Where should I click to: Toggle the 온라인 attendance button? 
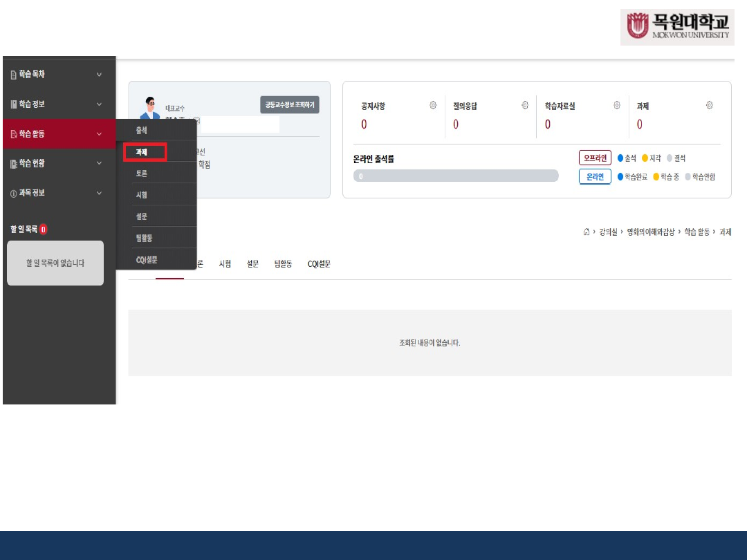click(595, 177)
